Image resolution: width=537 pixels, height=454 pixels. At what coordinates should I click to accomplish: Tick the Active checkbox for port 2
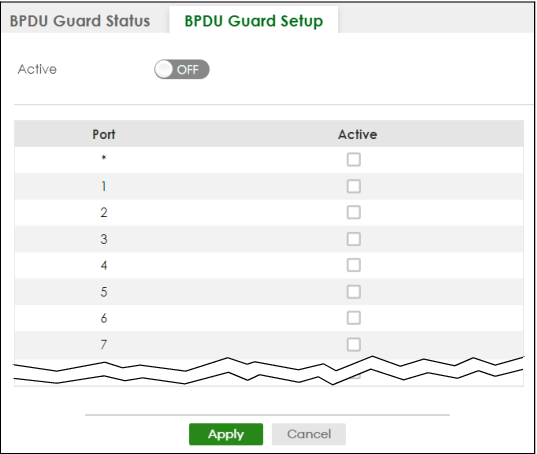tap(353, 212)
